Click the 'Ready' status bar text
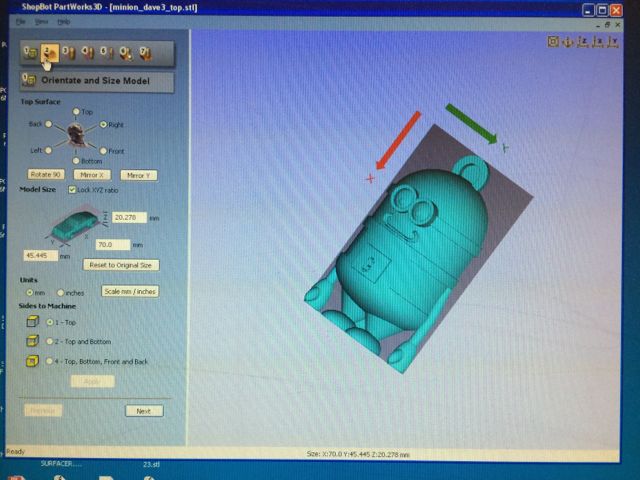Viewport: 640px width, 480px height. (x=16, y=451)
